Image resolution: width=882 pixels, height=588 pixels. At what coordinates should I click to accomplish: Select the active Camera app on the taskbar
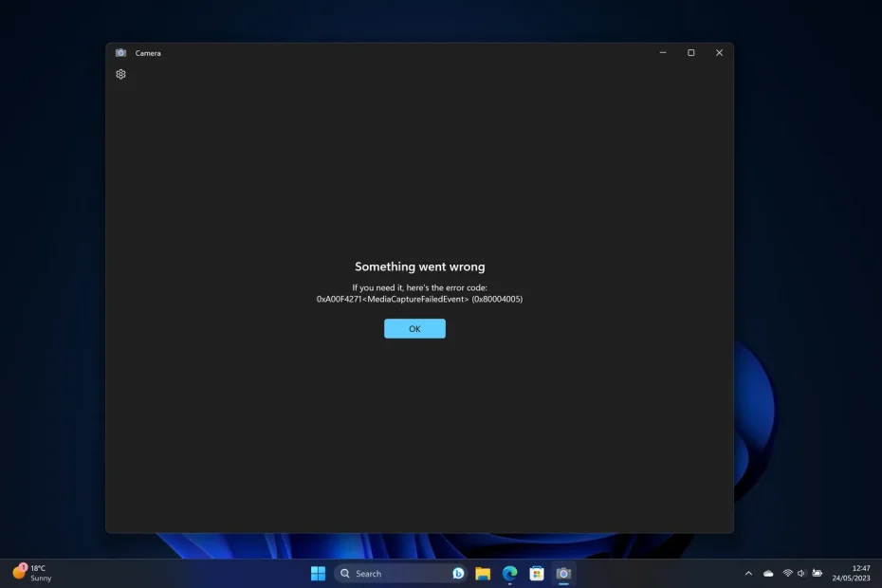(563, 573)
